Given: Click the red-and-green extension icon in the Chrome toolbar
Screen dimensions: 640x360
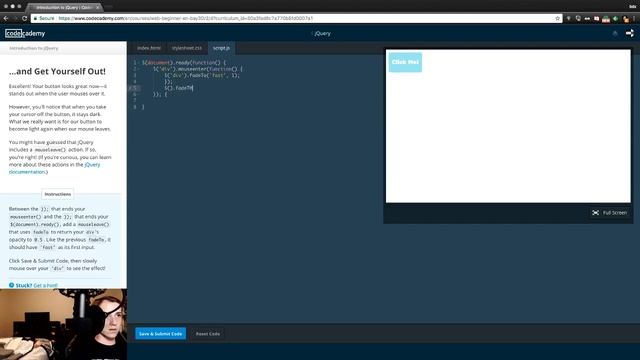Looking at the screenshot, I should 606,19.
